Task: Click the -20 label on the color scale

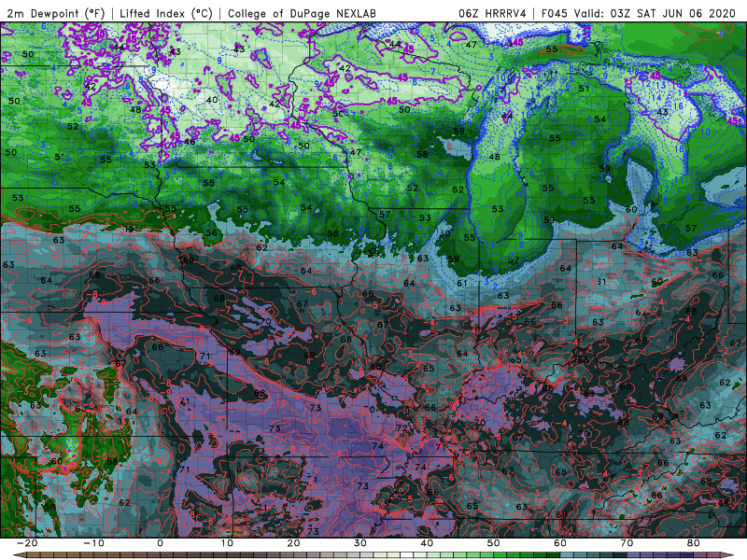Action: (x=27, y=543)
